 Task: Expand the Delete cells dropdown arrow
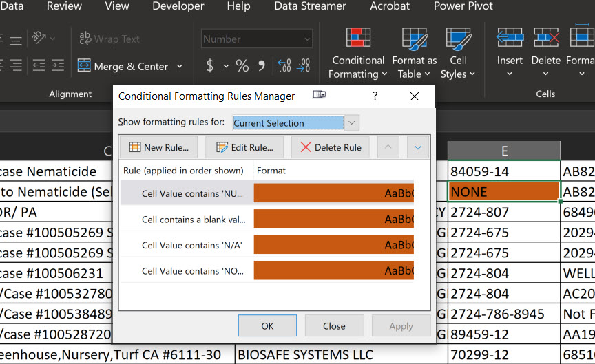pyautogui.click(x=545, y=74)
